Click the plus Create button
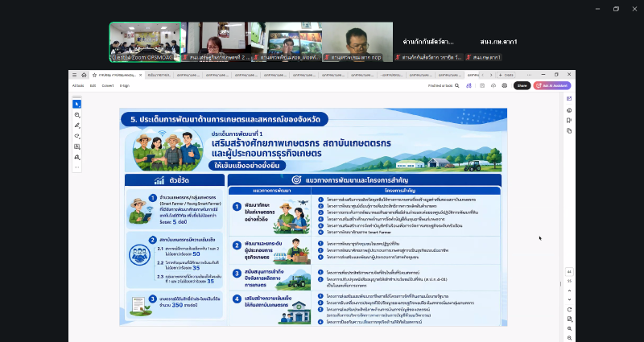644x342 pixels. (506, 75)
